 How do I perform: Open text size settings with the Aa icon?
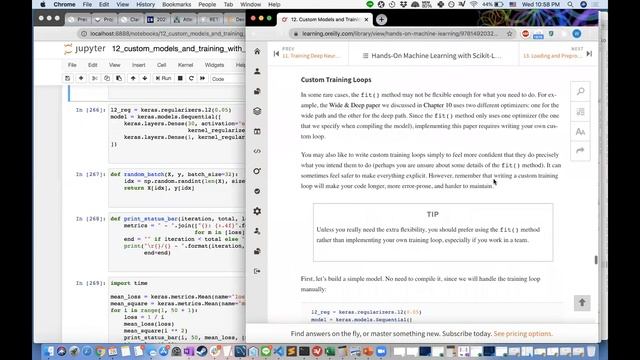pyautogui.click(x=580, y=131)
